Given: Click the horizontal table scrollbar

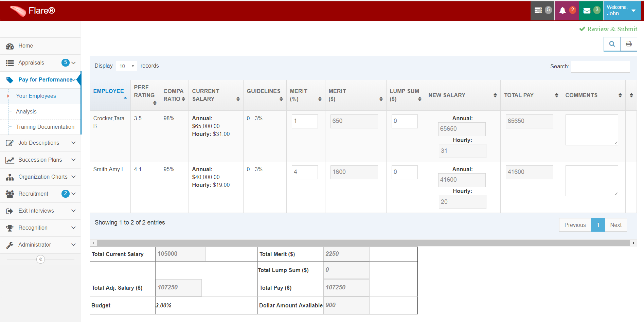Looking at the screenshot, I should point(363,243).
